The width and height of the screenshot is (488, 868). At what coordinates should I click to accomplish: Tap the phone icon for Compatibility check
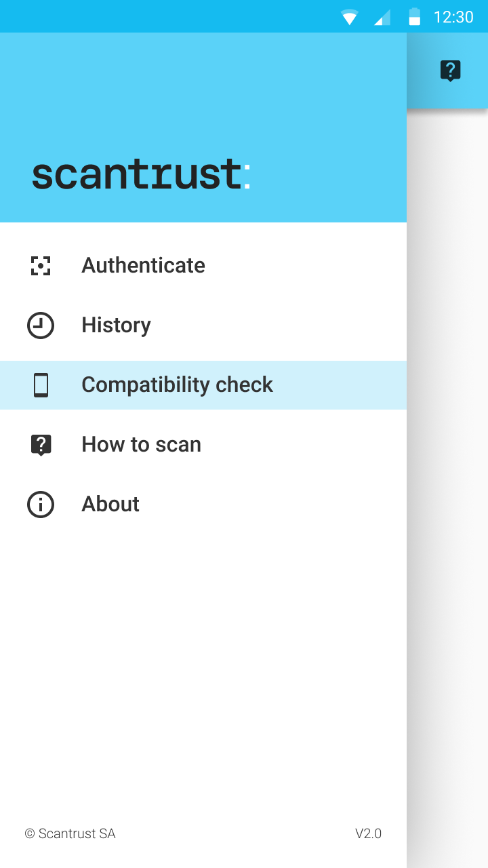point(41,385)
